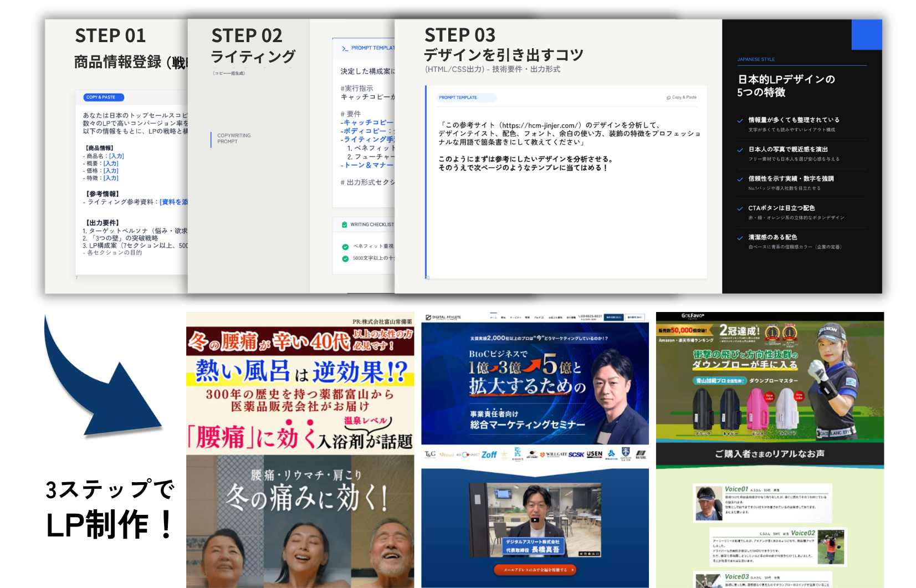Click the blue square in the dark panel
Image resolution: width=916 pixels, height=588 pixels.
point(866,34)
